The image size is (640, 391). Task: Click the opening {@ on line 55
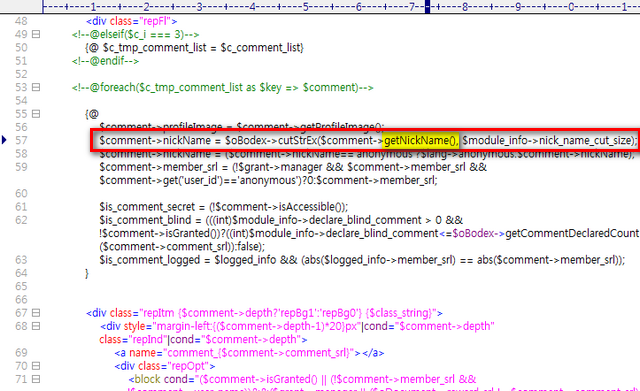pos(92,114)
